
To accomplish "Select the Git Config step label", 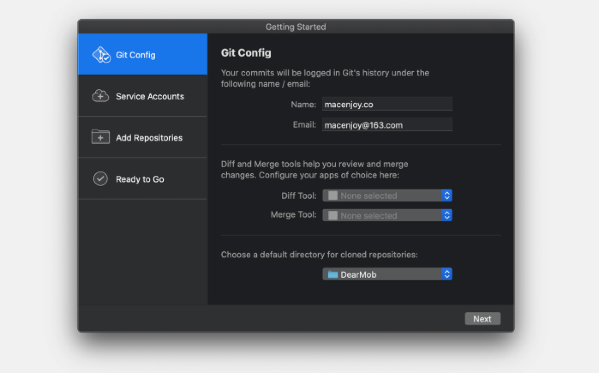I will pos(136,55).
